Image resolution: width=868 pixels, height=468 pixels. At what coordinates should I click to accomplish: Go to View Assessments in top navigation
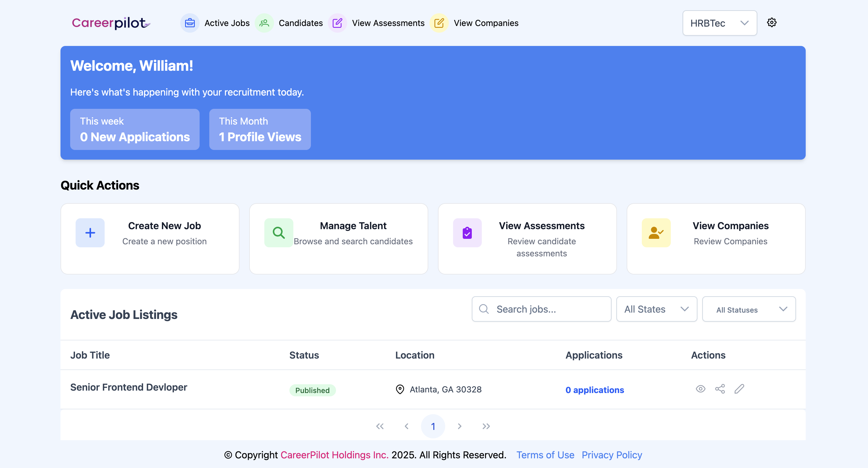[x=388, y=23]
